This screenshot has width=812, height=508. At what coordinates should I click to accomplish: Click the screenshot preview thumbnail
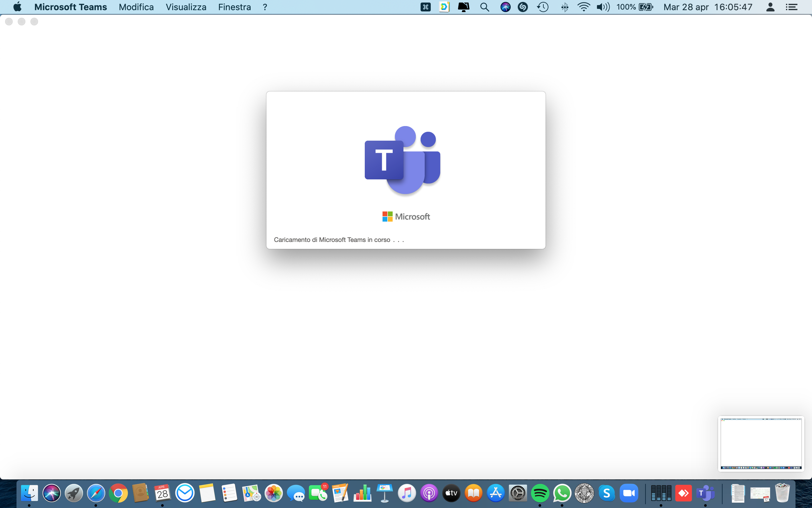coord(761,444)
